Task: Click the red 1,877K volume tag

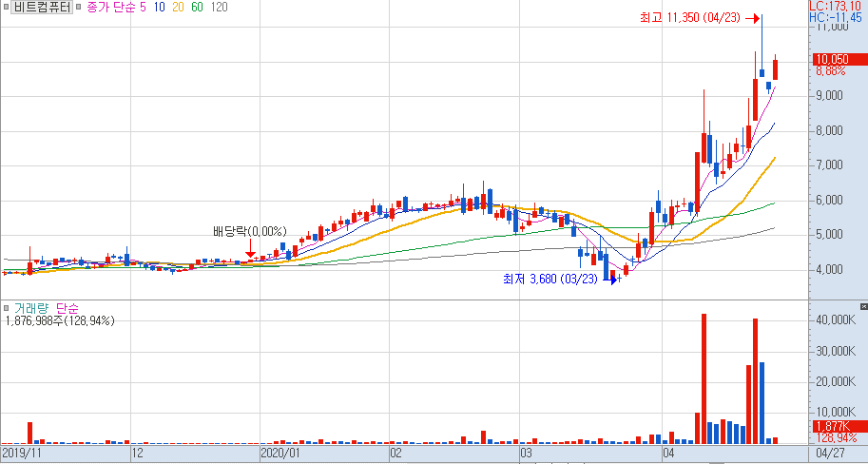Action: (x=839, y=426)
